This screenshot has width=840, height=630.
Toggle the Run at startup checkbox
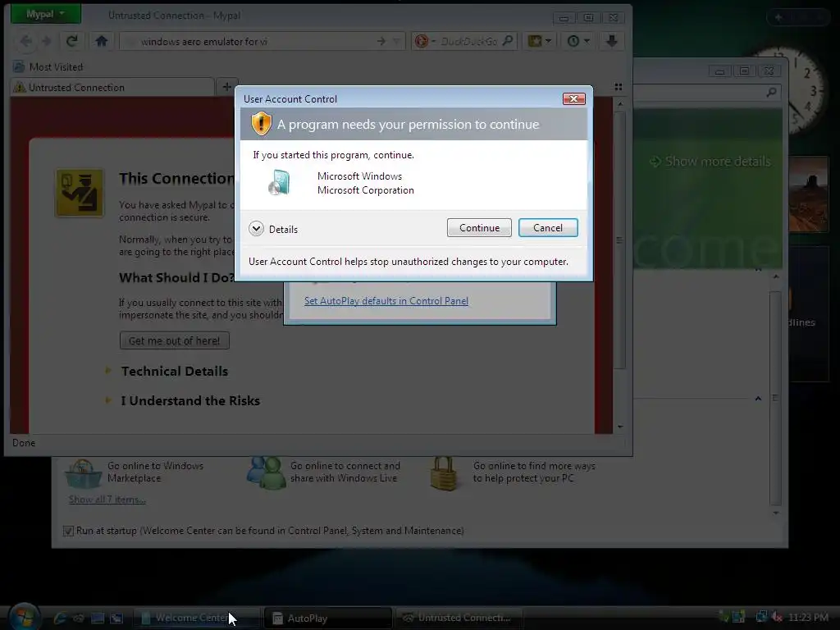pyautogui.click(x=68, y=531)
